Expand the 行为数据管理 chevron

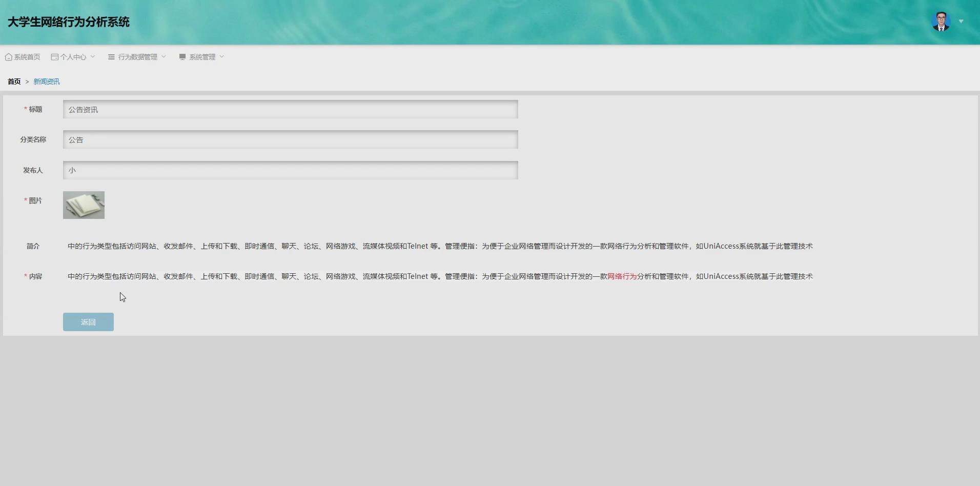[164, 56]
